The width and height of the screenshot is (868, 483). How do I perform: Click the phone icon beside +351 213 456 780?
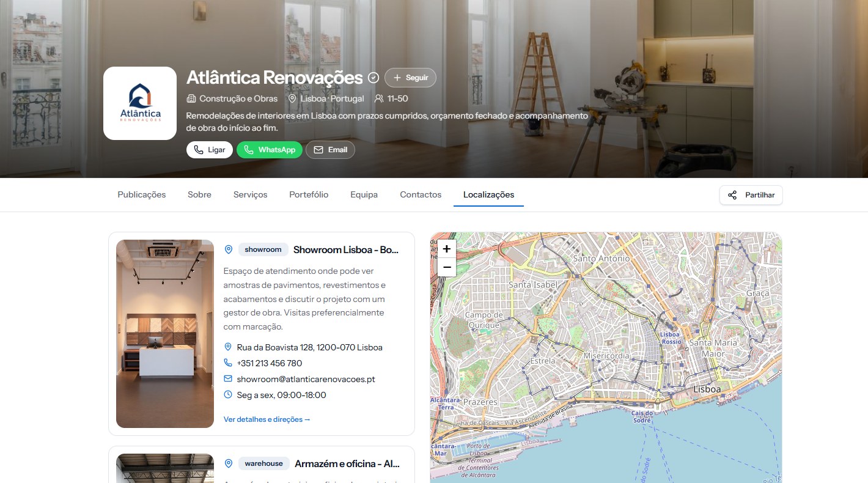pyautogui.click(x=228, y=363)
